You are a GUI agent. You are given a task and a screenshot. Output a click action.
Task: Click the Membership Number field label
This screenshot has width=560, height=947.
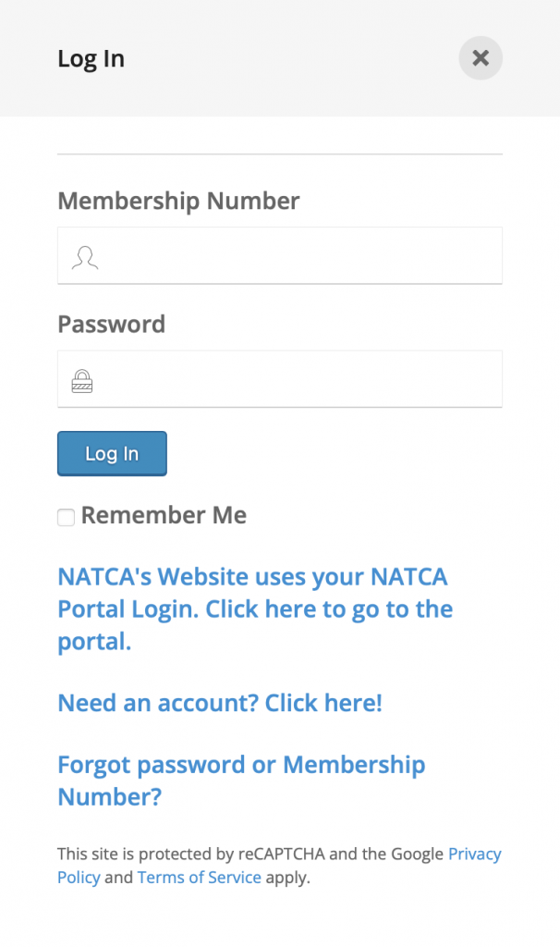178,201
